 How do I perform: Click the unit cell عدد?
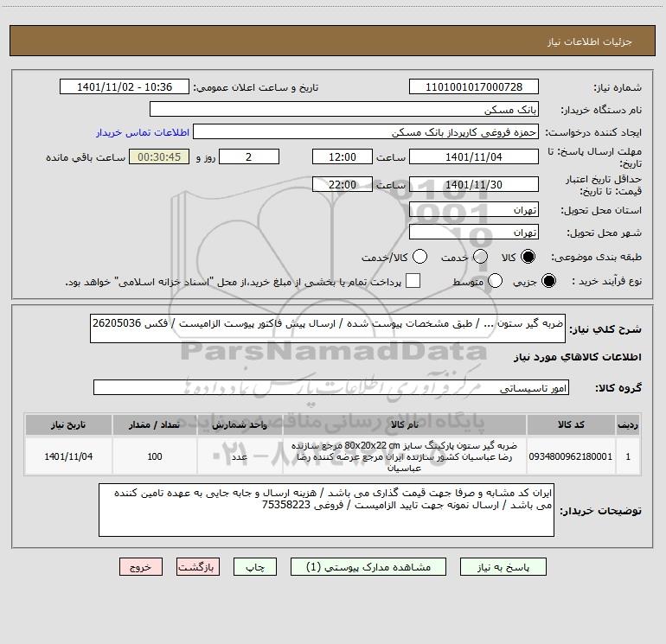(240, 456)
